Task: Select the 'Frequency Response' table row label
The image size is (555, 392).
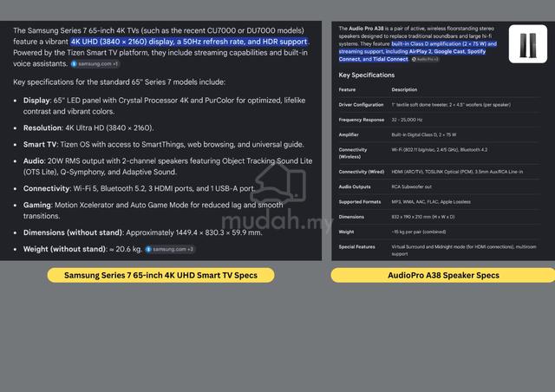Action: [361, 120]
